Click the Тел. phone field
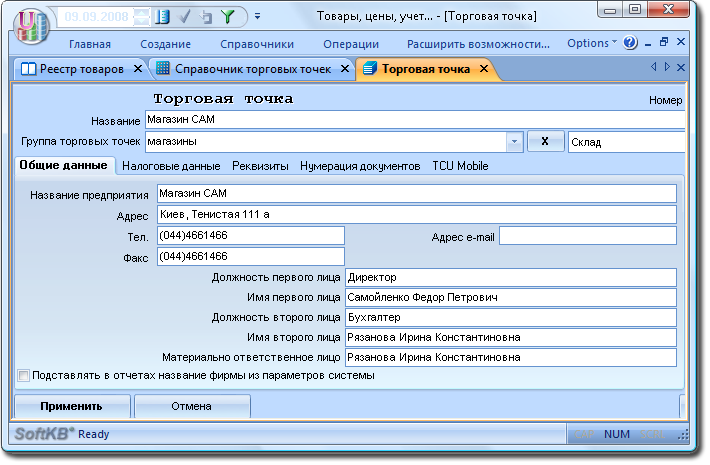The width and height of the screenshot is (710, 465). [x=251, y=235]
